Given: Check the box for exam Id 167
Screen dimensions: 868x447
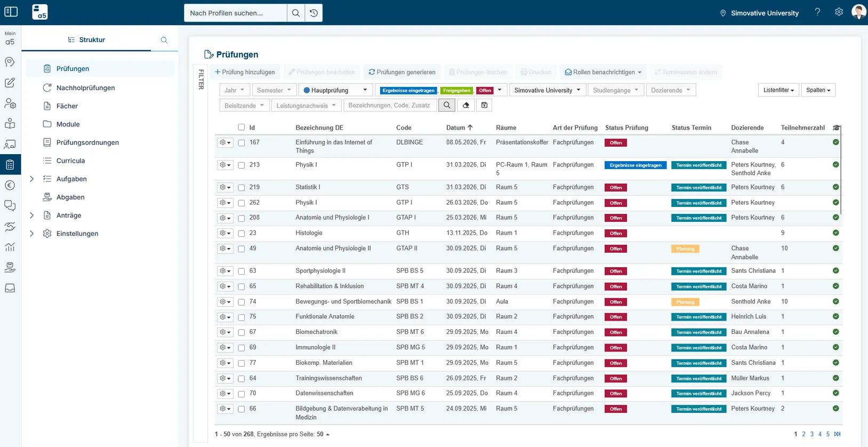Looking at the screenshot, I should point(242,143).
